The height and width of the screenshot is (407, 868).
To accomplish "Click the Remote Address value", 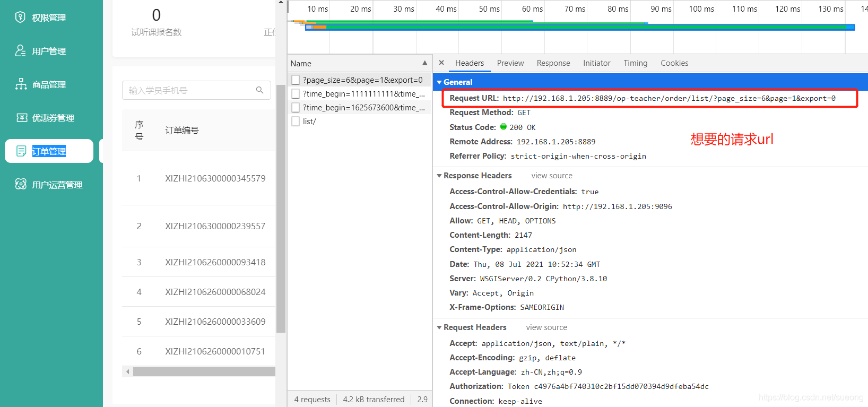I will tap(556, 142).
